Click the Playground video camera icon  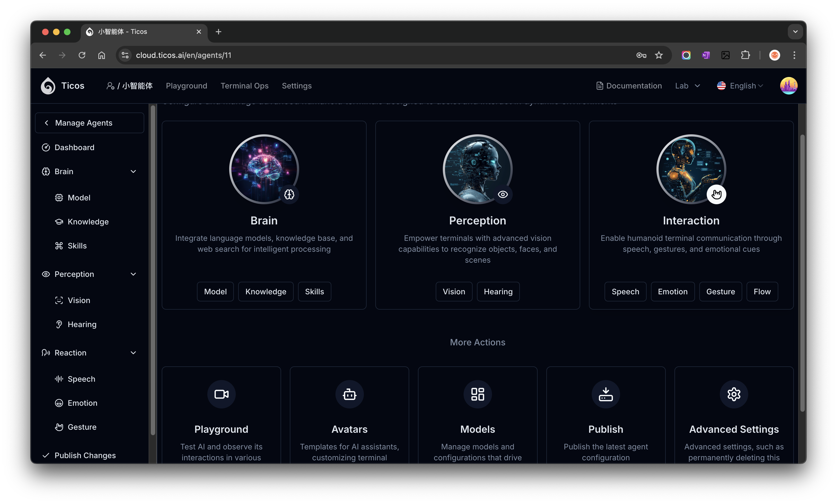point(221,394)
